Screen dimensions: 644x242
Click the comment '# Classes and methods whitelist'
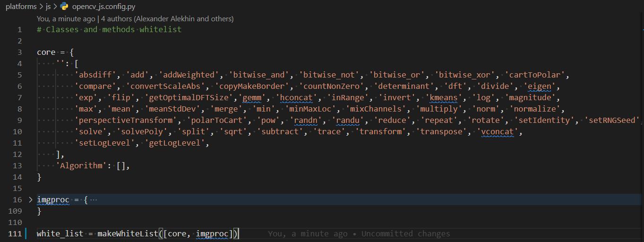109,29
